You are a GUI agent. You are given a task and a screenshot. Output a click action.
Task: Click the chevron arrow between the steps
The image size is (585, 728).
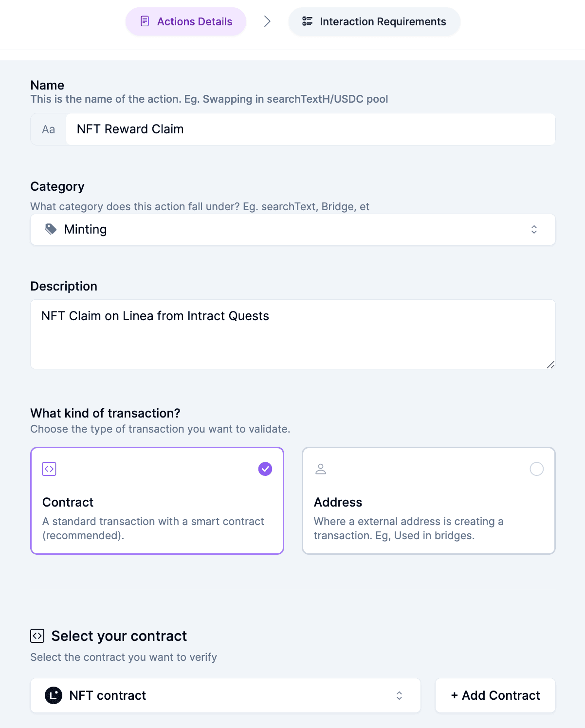[267, 21]
